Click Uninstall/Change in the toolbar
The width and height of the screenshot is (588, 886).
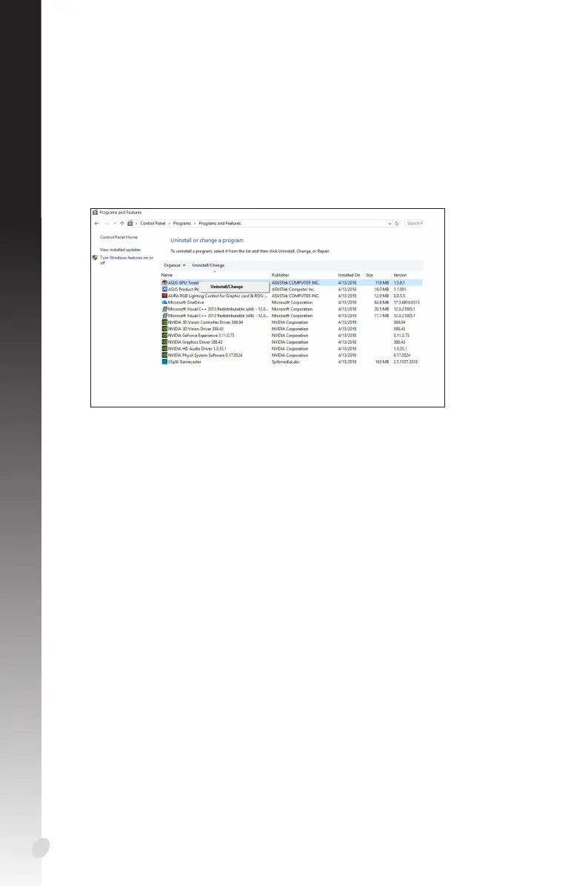[208, 265]
